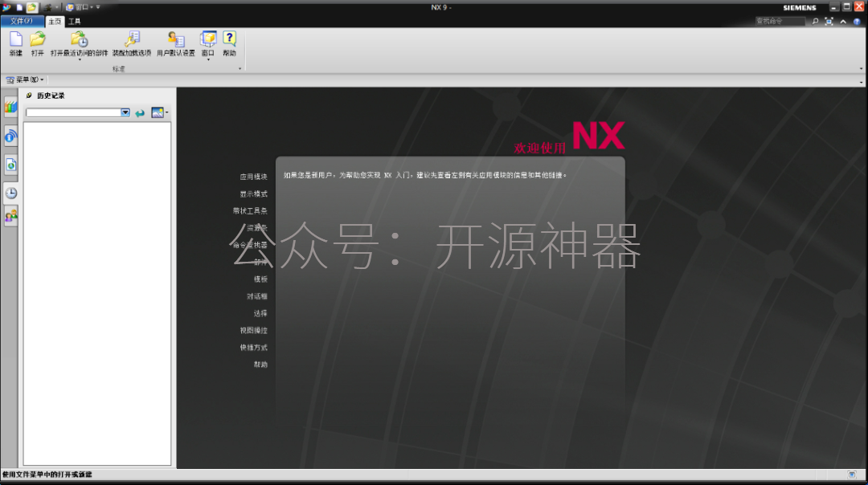Screen dimensions: 868x485
Task: Open the books library tab in resource bar
Action: pyautogui.click(x=10, y=107)
